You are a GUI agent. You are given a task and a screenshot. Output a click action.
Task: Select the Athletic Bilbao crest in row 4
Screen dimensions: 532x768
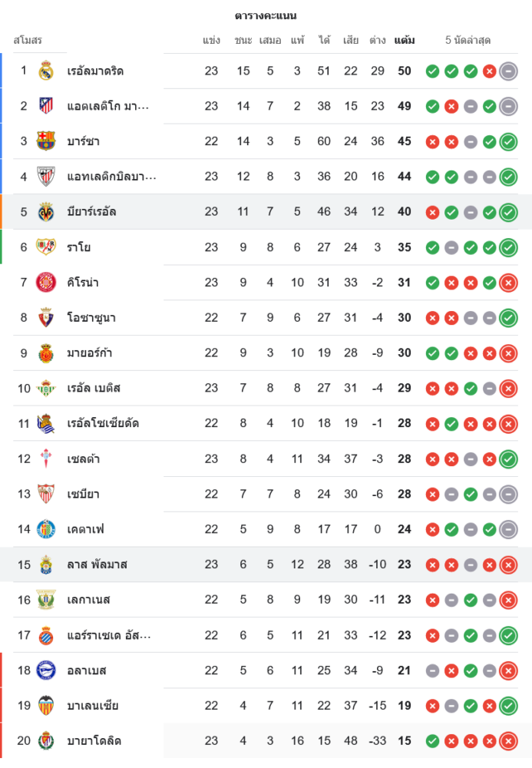point(46,177)
